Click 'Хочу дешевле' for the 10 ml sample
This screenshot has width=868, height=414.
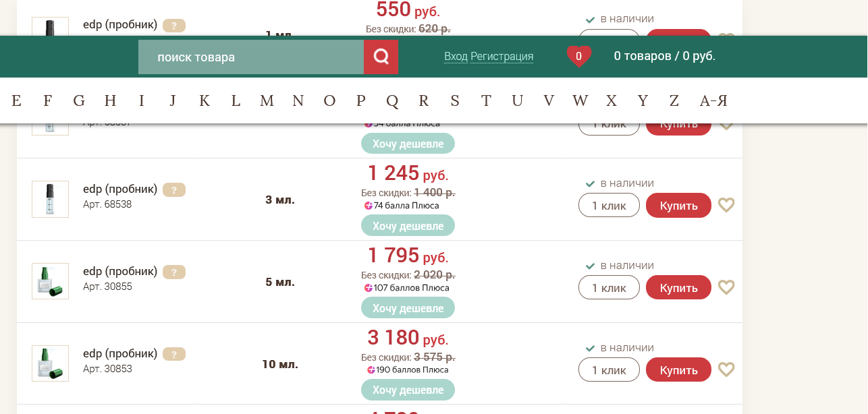click(x=408, y=390)
